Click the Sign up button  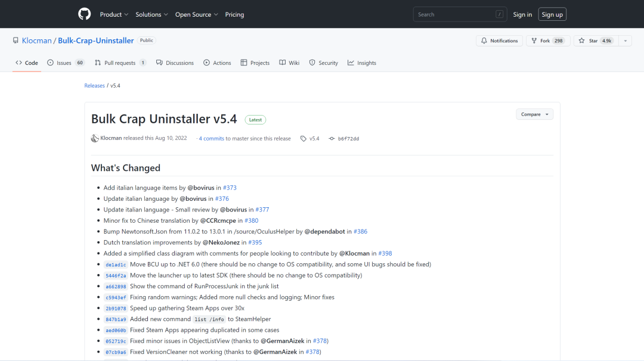click(x=552, y=14)
